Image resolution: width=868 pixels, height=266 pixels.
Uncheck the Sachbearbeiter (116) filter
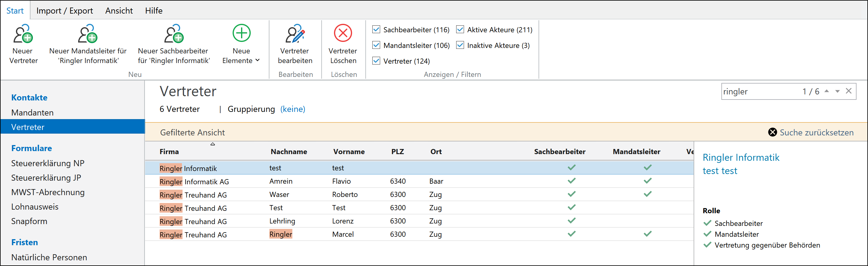(377, 30)
